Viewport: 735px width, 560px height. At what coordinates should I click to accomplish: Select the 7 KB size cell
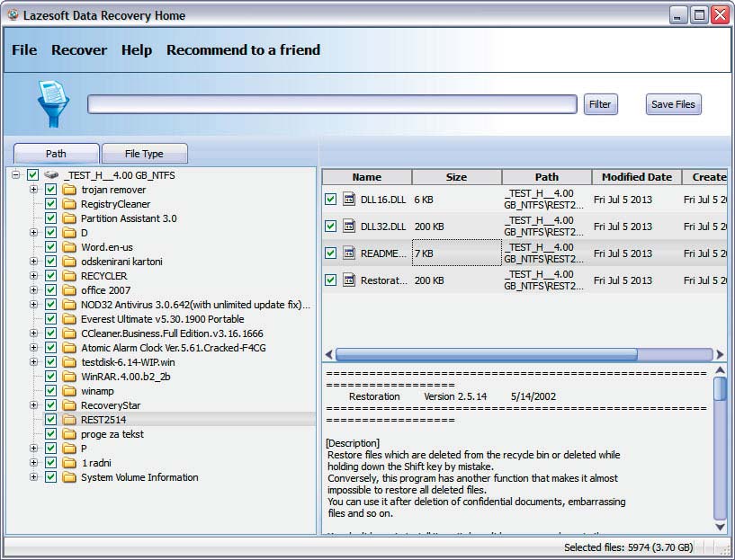tap(456, 253)
